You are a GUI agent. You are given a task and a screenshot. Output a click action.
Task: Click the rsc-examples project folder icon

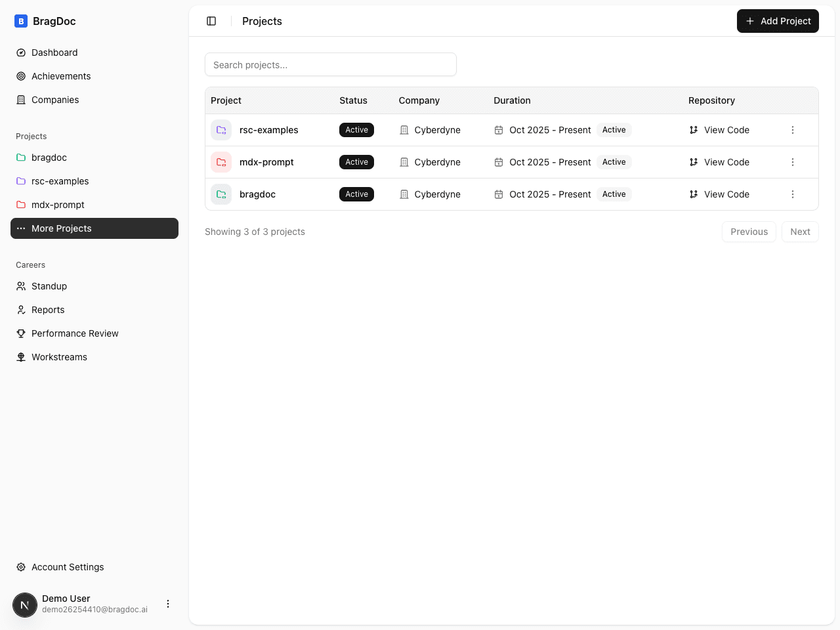coord(221,130)
